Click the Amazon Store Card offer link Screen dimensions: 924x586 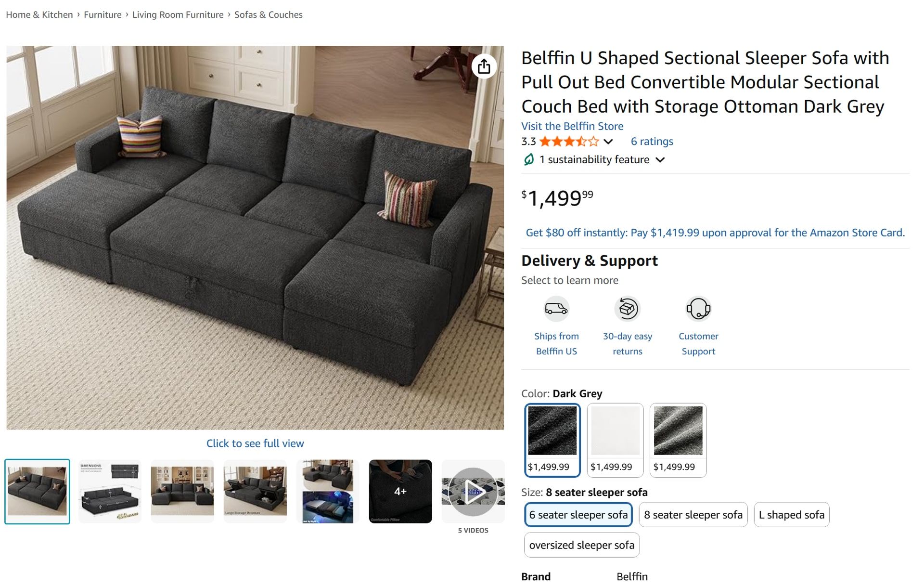pos(715,232)
